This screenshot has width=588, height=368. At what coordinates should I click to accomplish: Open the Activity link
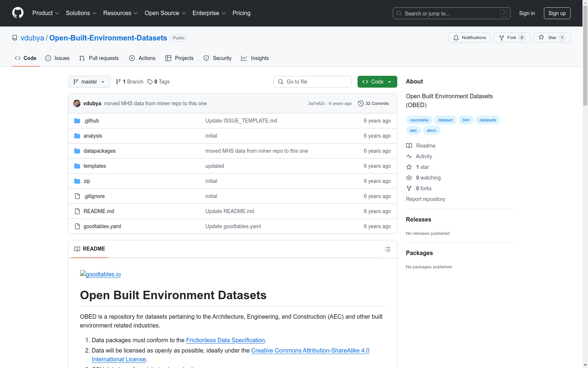click(x=419, y=156)
